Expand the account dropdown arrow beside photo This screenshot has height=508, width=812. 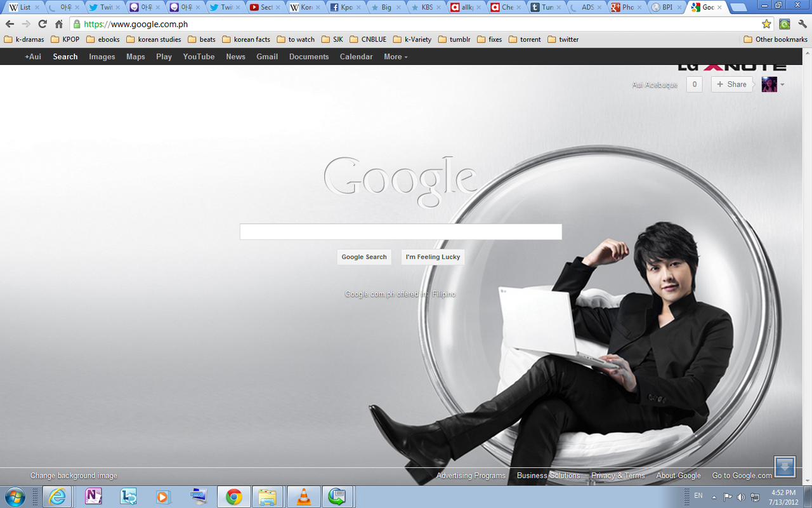point(782,84)
